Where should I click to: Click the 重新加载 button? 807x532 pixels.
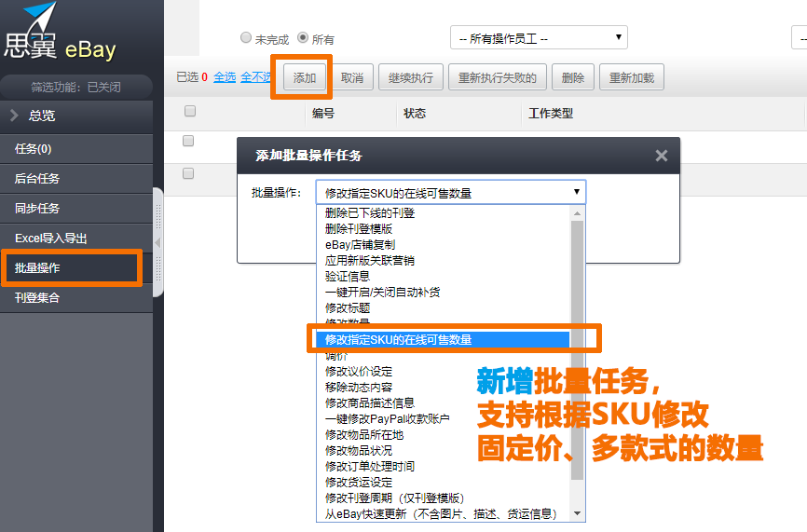pyautogui.click(x=632, y=77)
